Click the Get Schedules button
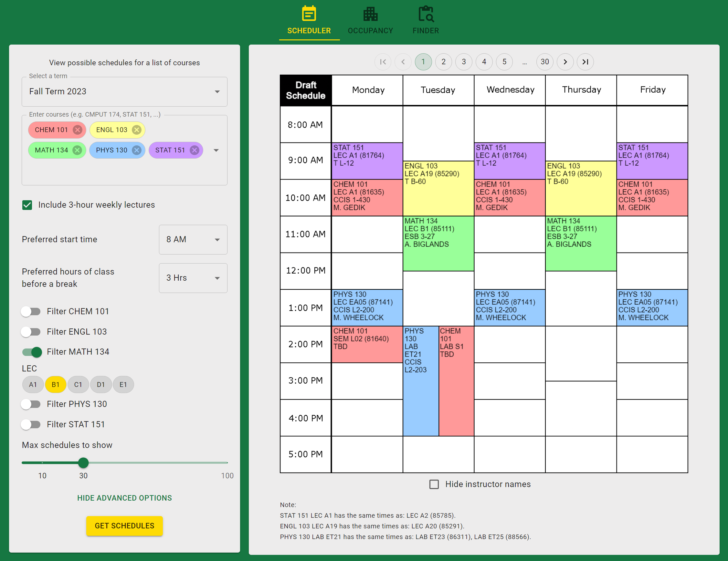This screenshot has width=728, height=561. pyautogui.click(x=124, y=526)
